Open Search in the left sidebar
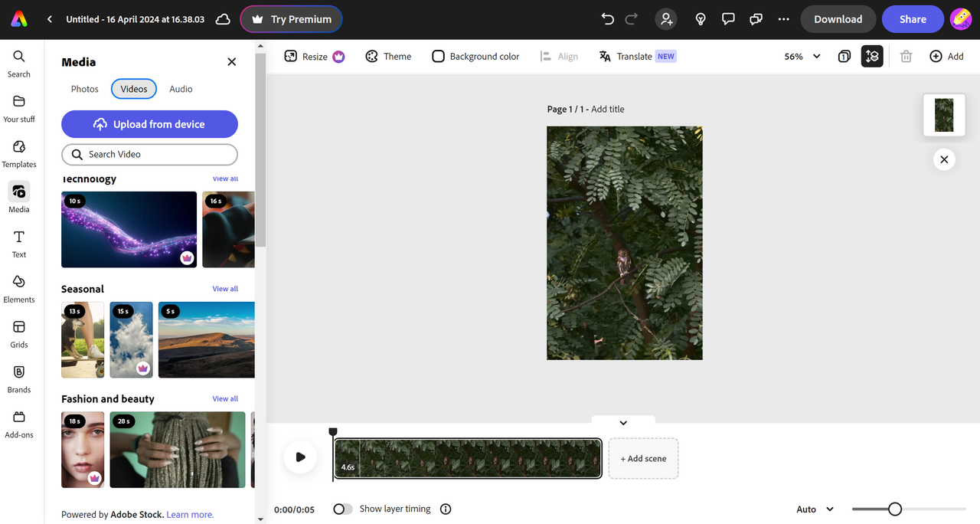The height and width of the screenshot is (524, 980). (19, 64)
